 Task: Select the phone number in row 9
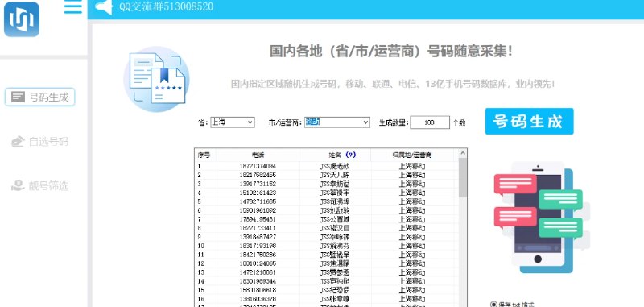258,237
